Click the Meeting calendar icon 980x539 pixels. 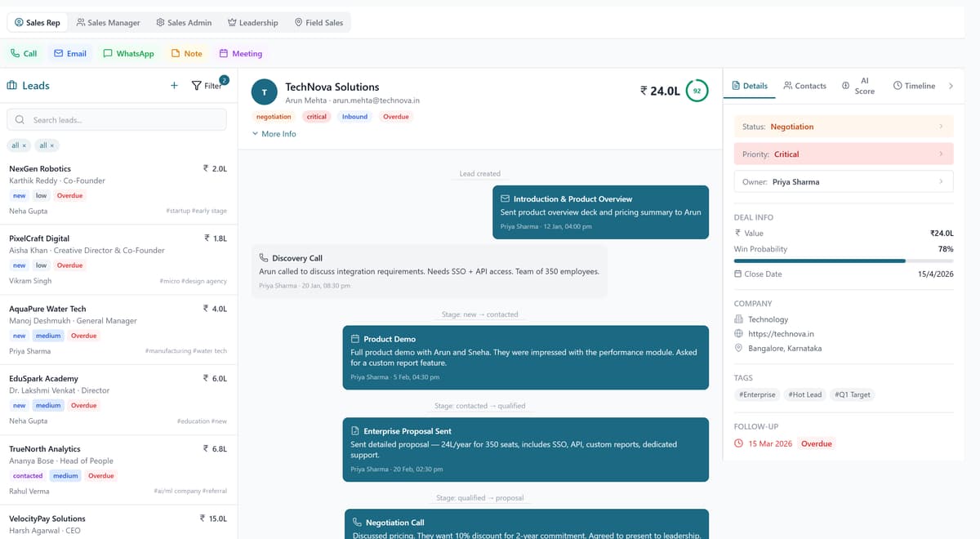[x=223, y=53]
